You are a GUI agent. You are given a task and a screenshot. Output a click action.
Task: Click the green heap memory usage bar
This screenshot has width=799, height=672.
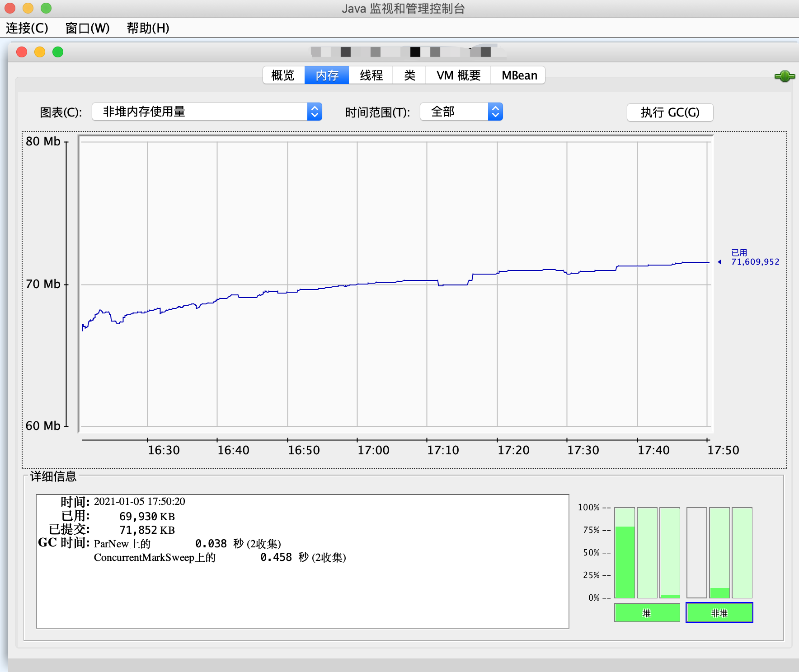click(624, 560)
